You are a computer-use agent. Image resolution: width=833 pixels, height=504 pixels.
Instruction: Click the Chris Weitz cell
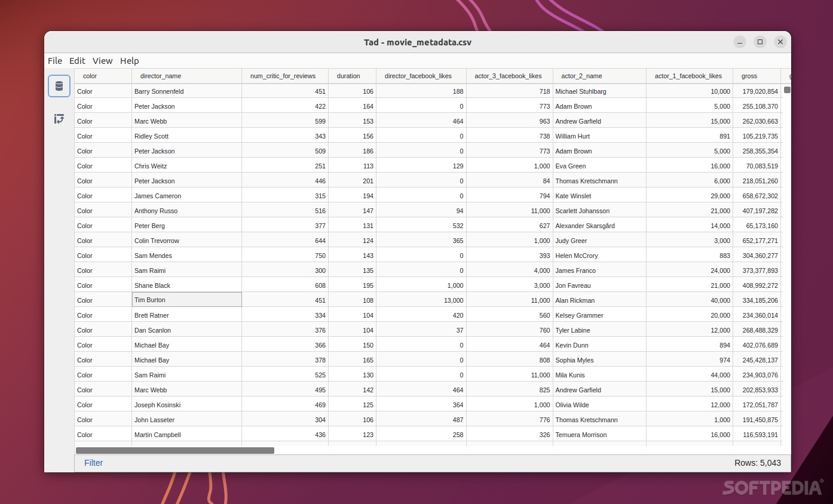click(x=186, y=166)
